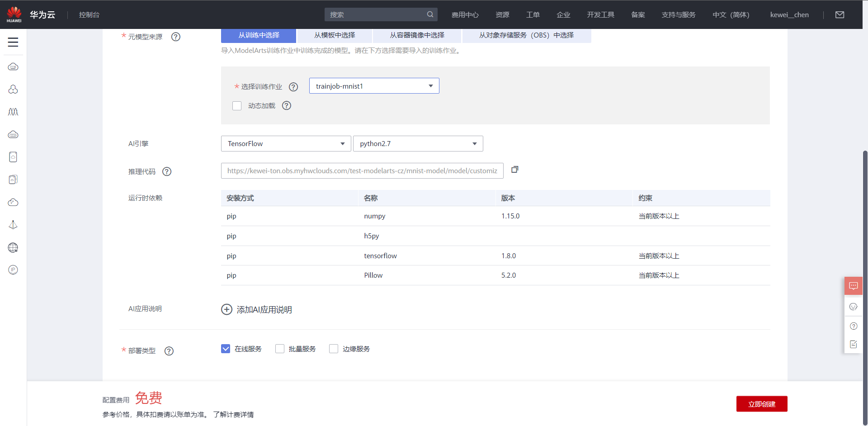Viewport: 868px width, 426px height.
Task: Select the 从模板中选择 tab
Action: point(335,35)
